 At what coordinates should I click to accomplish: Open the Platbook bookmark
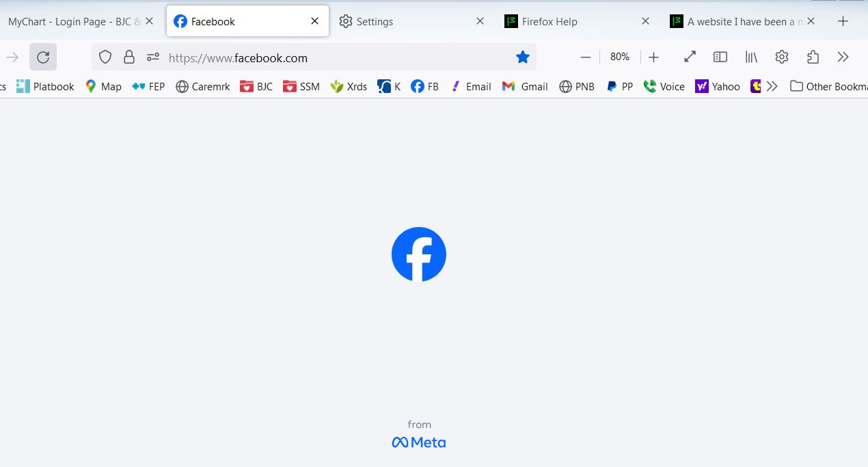click(x=45, y=86)
